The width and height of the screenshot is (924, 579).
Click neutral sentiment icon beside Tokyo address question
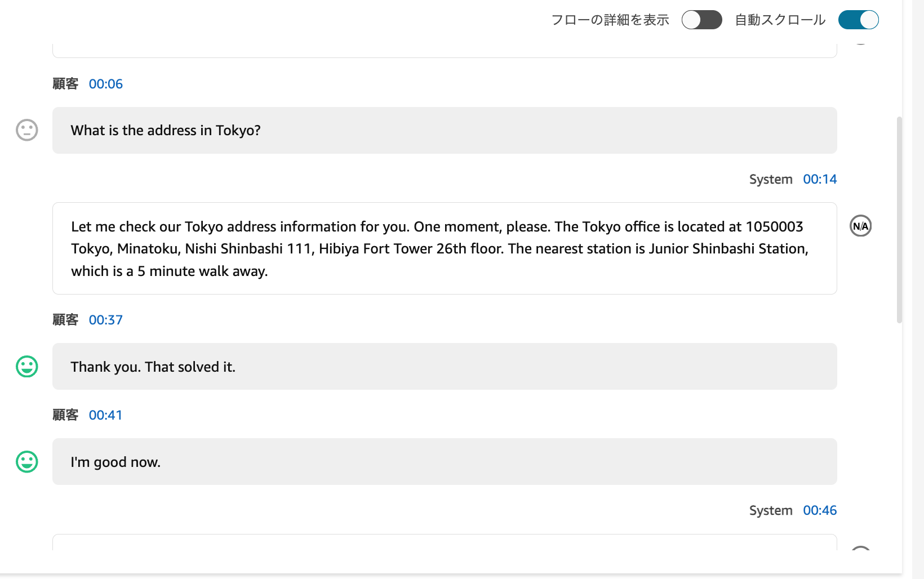[26, 130]
